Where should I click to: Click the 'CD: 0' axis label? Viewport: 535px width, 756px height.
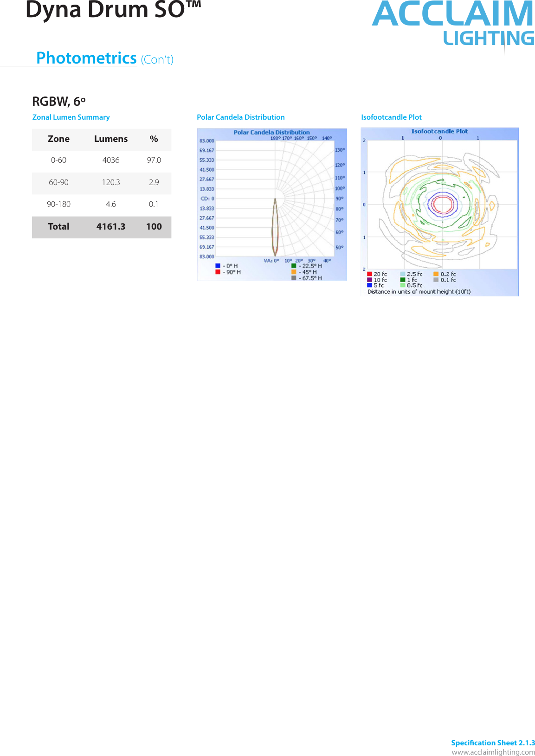(207, 199)
